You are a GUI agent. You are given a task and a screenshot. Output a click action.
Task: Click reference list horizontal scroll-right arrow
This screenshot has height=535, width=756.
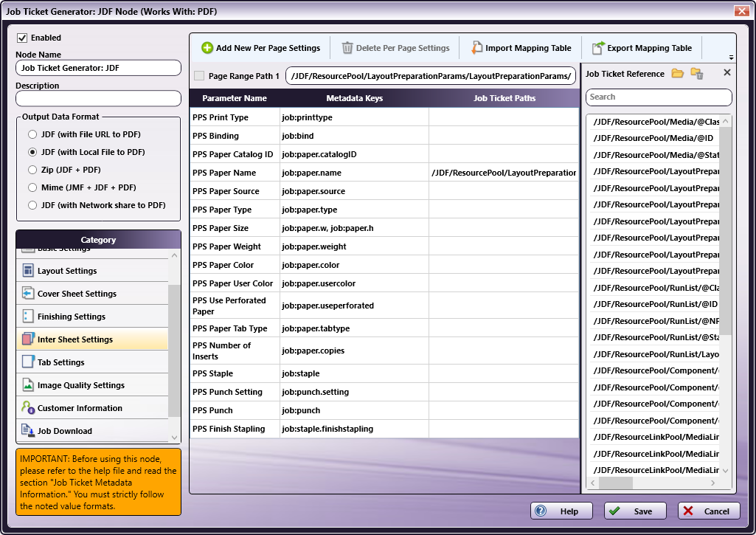713,483
